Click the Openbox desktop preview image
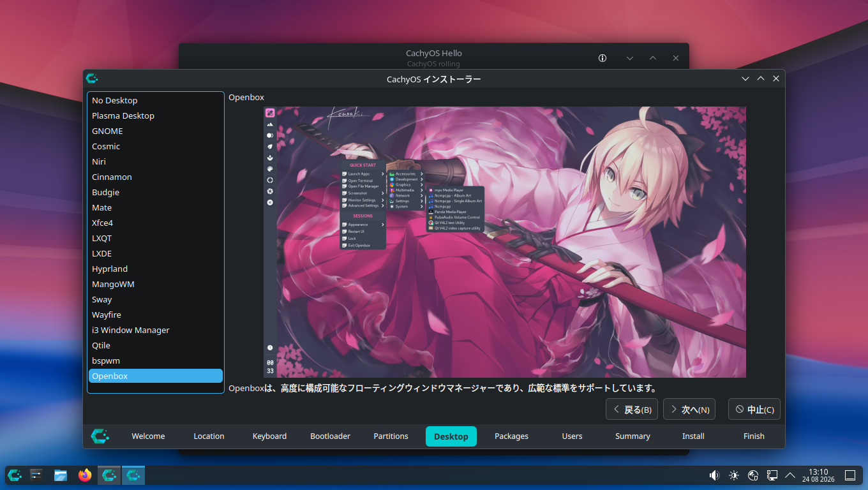Image resolution: width=868 pixels, height=490 pixels. 505,242
